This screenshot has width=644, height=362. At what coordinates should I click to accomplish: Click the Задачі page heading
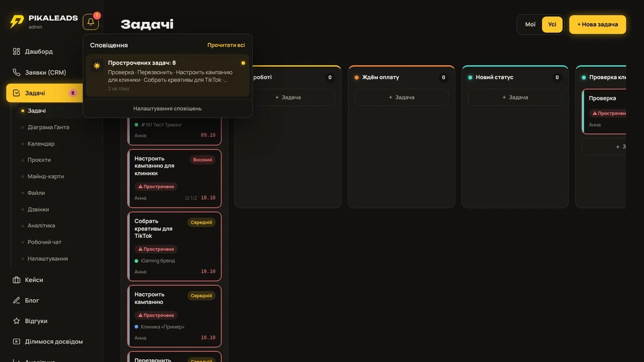pos(147,24)
